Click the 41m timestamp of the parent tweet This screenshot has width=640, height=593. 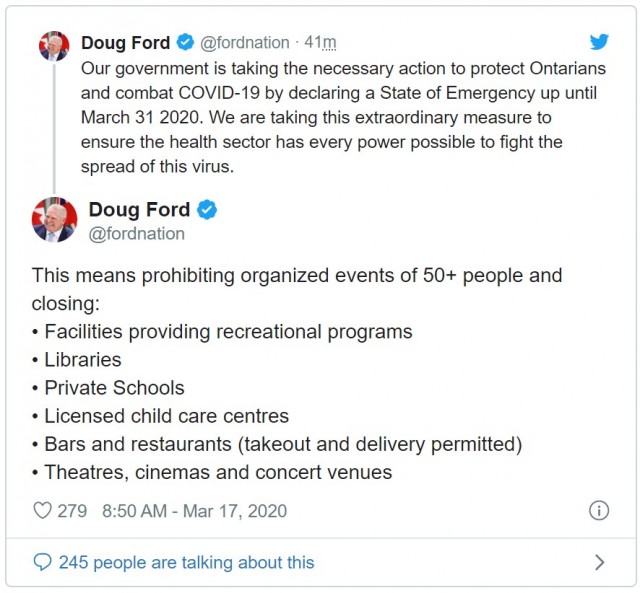click(x=320, y=42)
